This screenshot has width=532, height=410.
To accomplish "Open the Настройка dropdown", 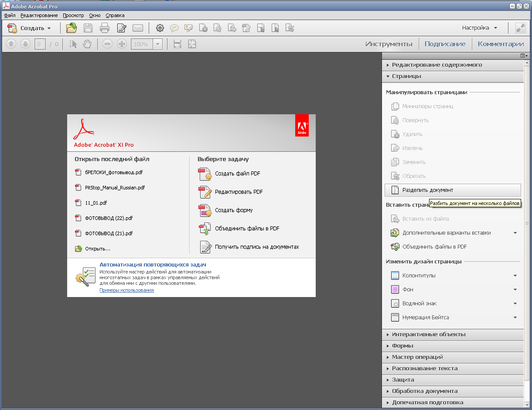I will (480, 28).
